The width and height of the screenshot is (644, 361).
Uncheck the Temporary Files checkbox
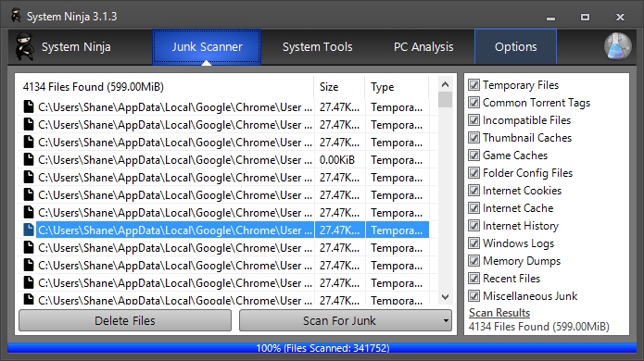click(474, 85)
